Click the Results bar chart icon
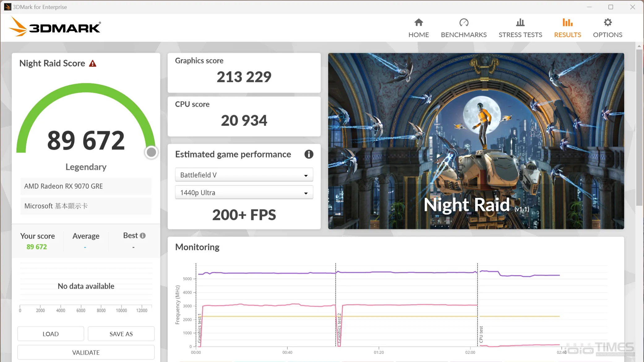Image resolution: width=644 pixels, height=362 pixels. tap(568, 22)
